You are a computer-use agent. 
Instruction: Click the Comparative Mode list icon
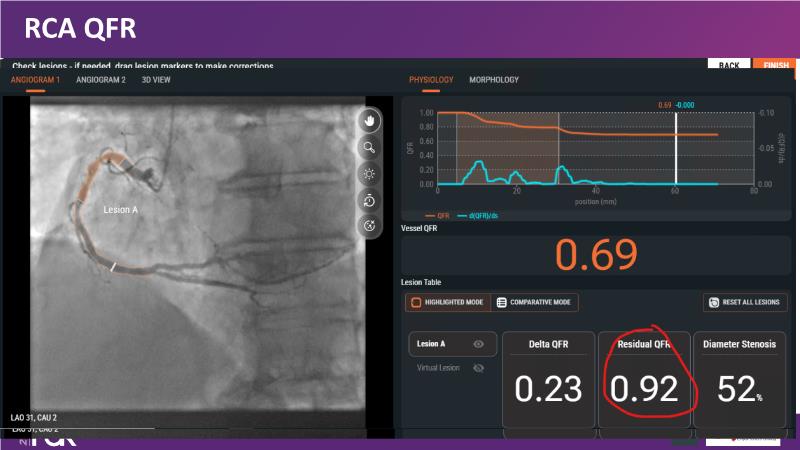point(501,302)
